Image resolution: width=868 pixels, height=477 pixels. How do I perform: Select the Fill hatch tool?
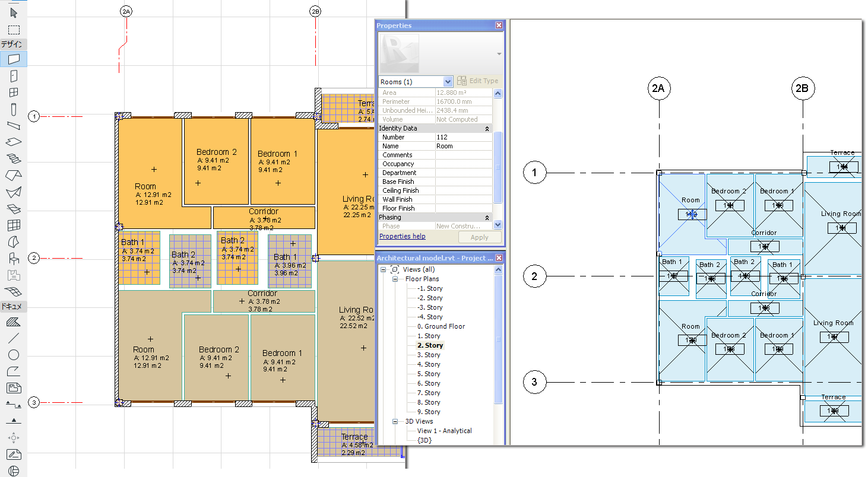pyautogui.click(x=14, y=322)
